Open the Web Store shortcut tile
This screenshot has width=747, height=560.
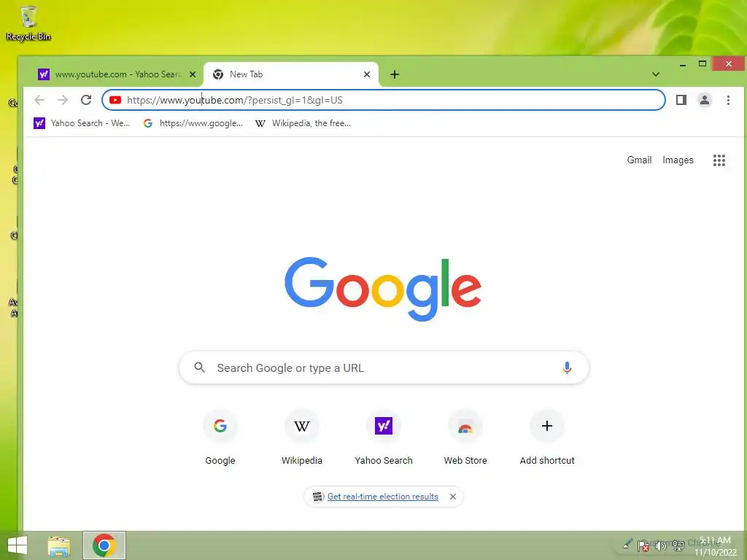pyautogui.click(x=465, y=437)
